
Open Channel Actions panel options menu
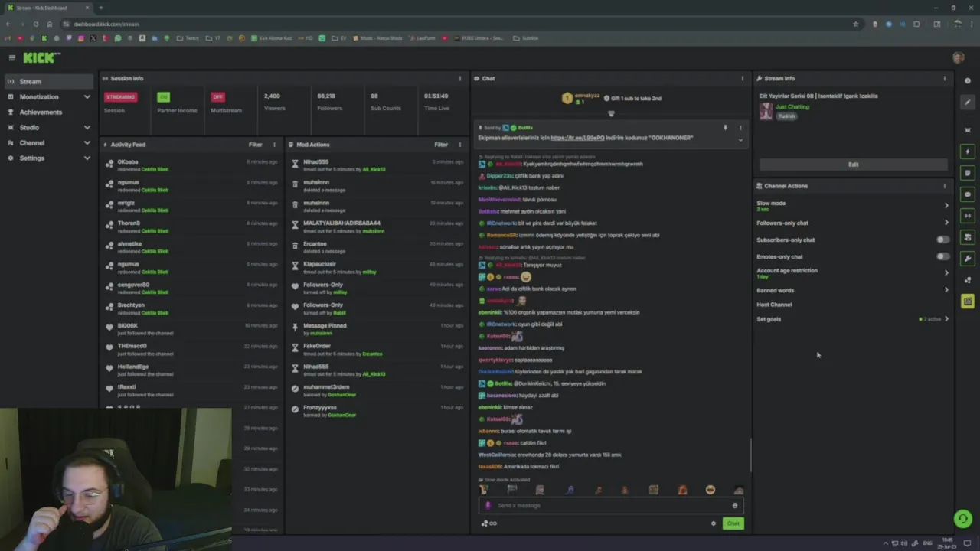(944, 186)
